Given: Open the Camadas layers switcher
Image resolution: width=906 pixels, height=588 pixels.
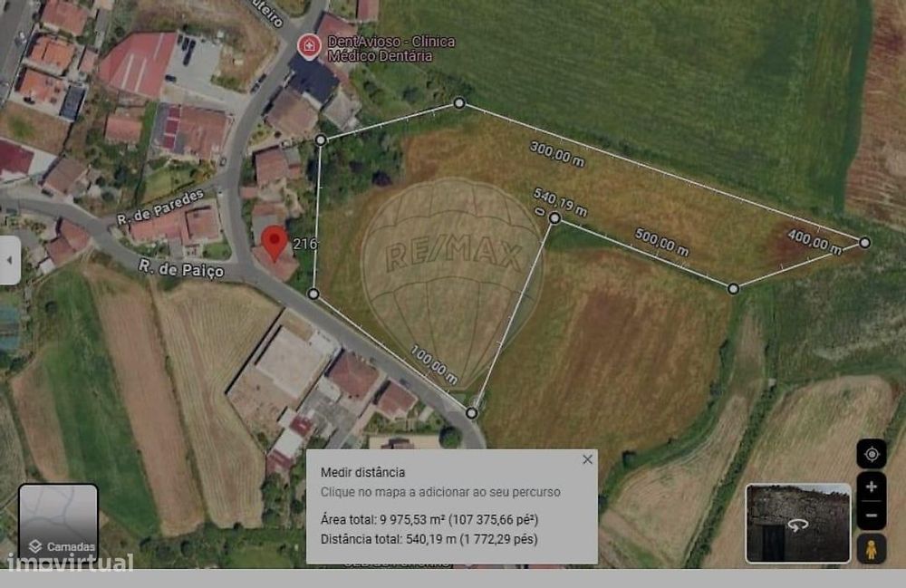Looking at the screenshot, I should click(58, 522).
